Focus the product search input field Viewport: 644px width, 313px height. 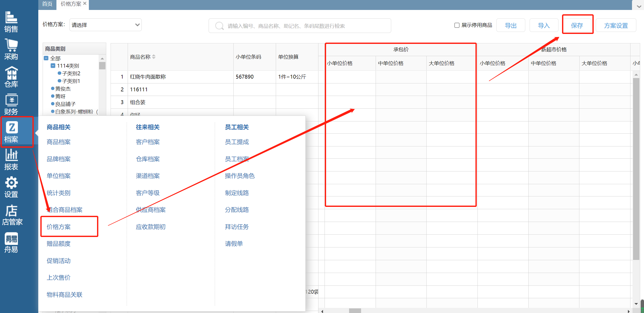click(300, 26)
